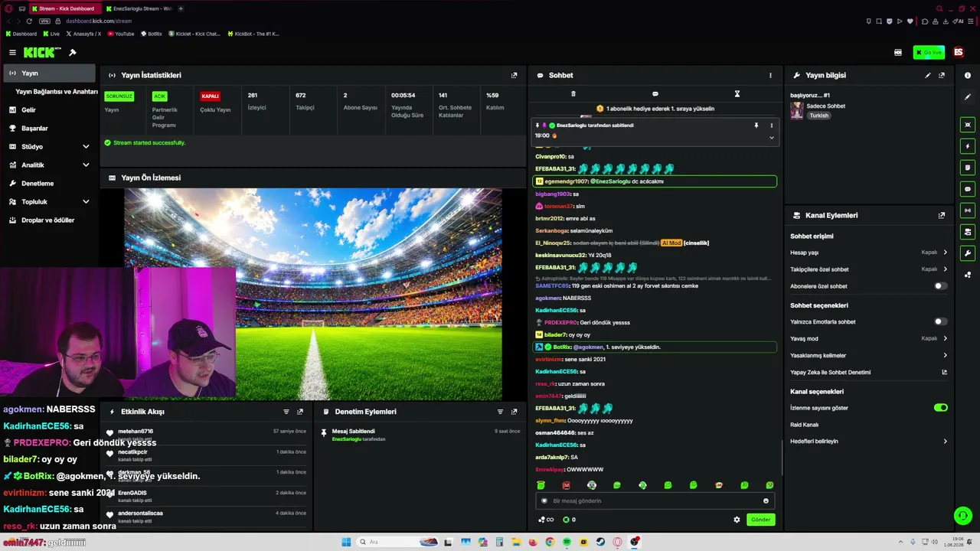980x551 pixels.
Task: Click the hourglass icon in the chat toolbar
Action: tap(737, 94)
